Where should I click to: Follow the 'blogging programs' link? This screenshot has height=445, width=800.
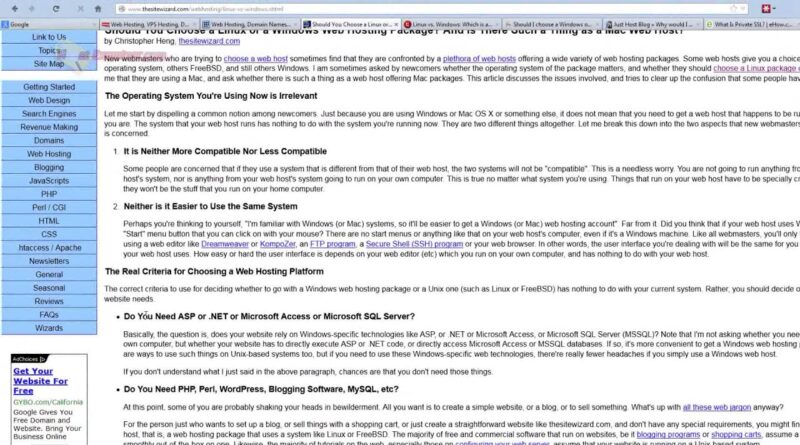[668, 434]
